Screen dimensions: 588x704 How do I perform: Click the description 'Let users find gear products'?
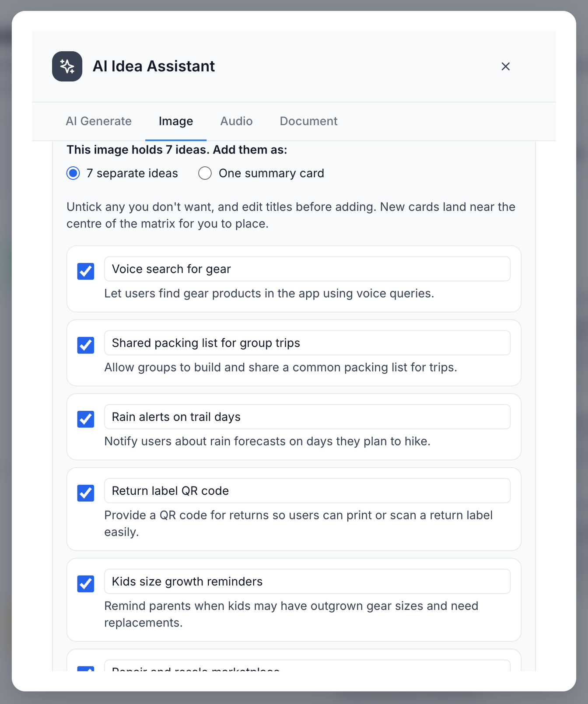tap(269, 294)
